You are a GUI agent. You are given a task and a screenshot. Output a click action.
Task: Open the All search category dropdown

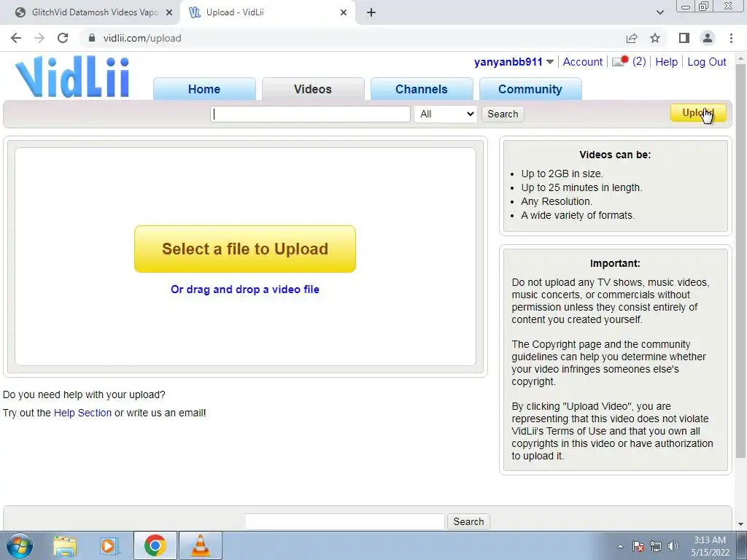point(446,114)
